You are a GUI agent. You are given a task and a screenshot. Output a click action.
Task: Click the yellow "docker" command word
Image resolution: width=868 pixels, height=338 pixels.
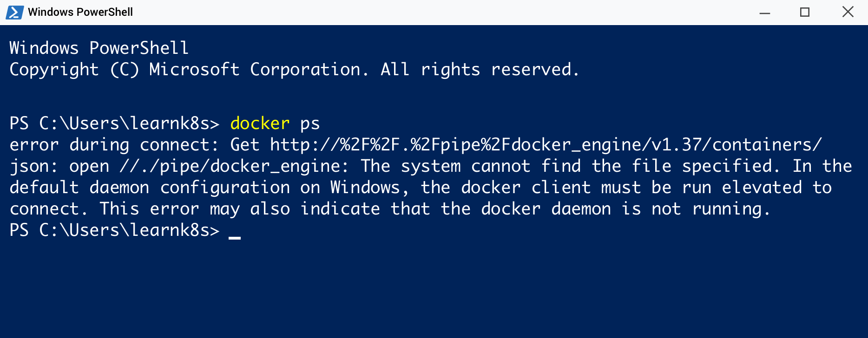260,123
